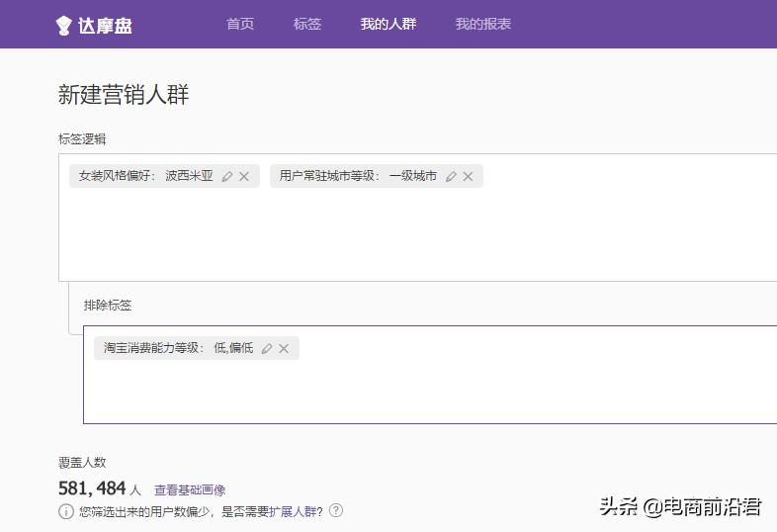The image size is (777, 532).
Task: Open the 查看基础画像 link
Action: (190, 489)
